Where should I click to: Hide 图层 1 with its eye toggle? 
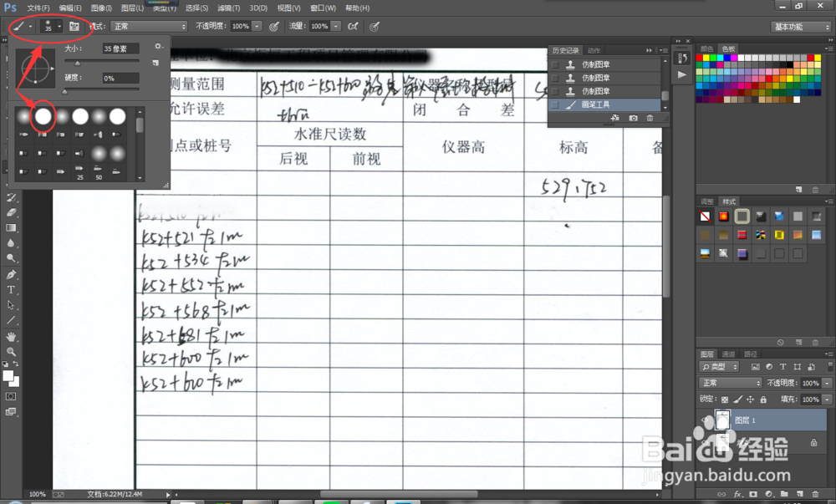pos(705,420)
